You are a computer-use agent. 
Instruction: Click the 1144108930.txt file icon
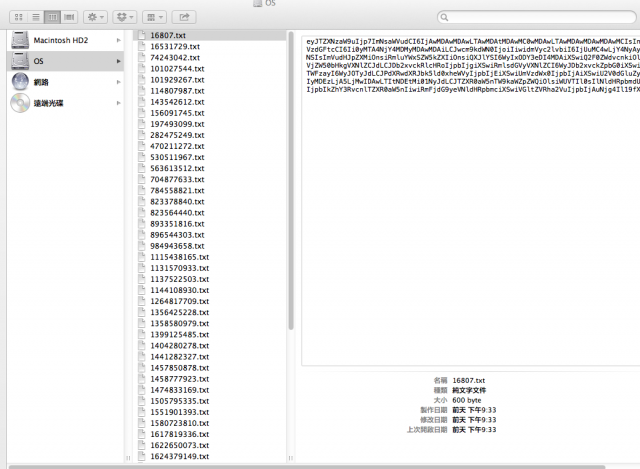142,290
